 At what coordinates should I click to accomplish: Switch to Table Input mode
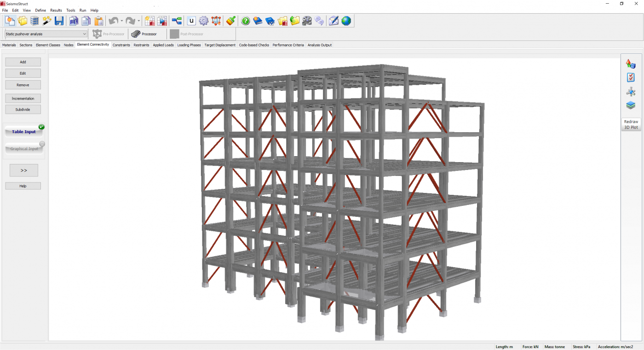tap(24, 132)
